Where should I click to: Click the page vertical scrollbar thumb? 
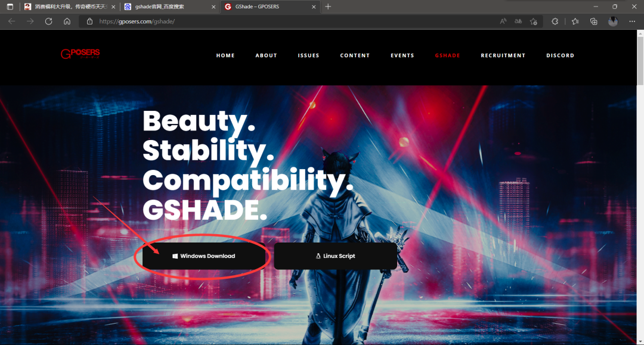tap(640, 61)
